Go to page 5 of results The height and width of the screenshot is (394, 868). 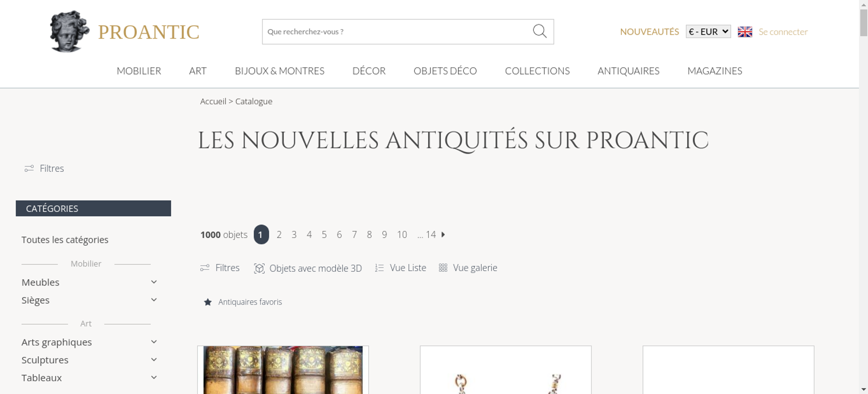pos(324,235)
